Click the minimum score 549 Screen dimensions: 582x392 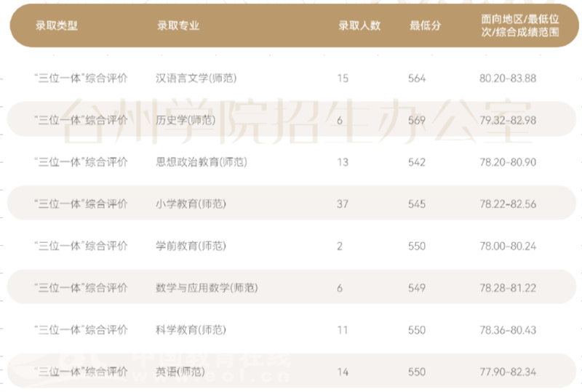[x=417, y=288]
